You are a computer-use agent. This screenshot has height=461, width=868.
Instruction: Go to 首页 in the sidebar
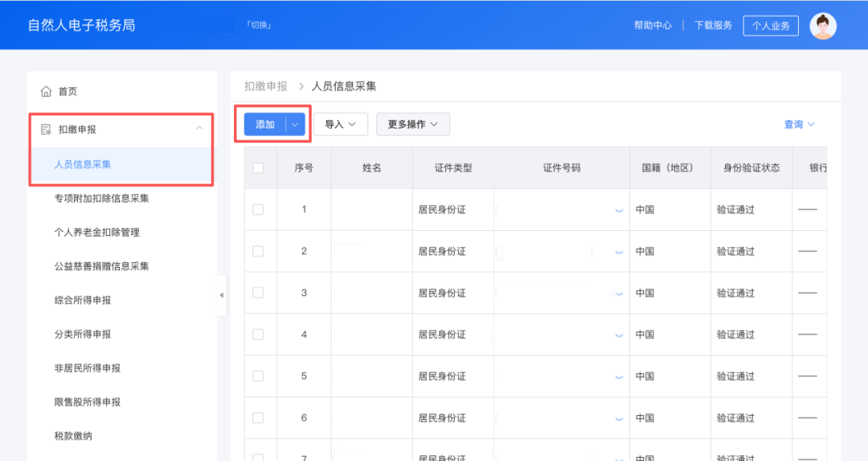tap(68, 92)
